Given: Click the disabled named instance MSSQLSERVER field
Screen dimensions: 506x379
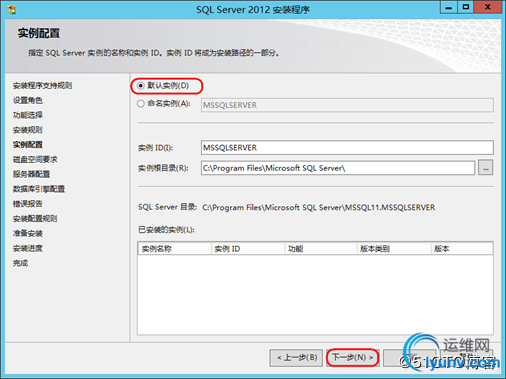Looking at the screenshot, I should click(x=347, y=105).
